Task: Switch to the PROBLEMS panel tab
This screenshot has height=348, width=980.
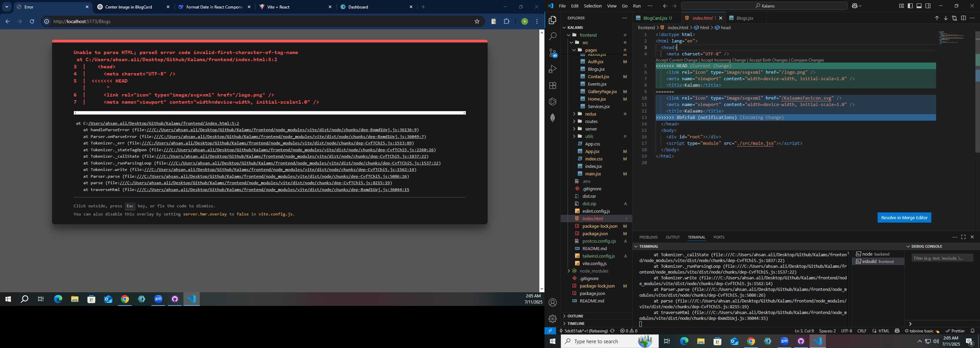Action: pos(648,238)
